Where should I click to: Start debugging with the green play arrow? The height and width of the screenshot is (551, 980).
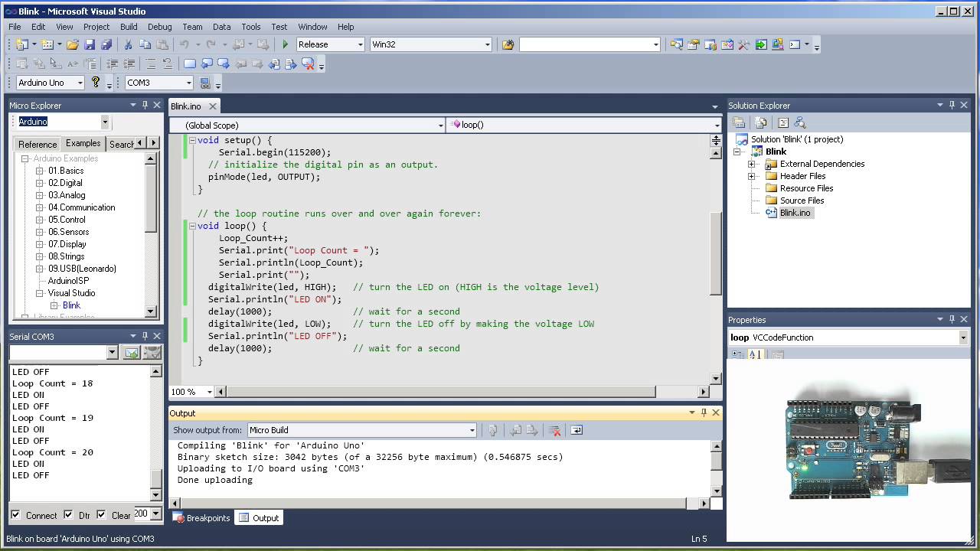(286, 44)
